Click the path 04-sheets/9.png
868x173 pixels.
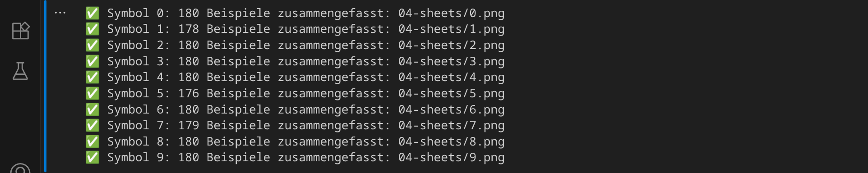click(451, 158)
